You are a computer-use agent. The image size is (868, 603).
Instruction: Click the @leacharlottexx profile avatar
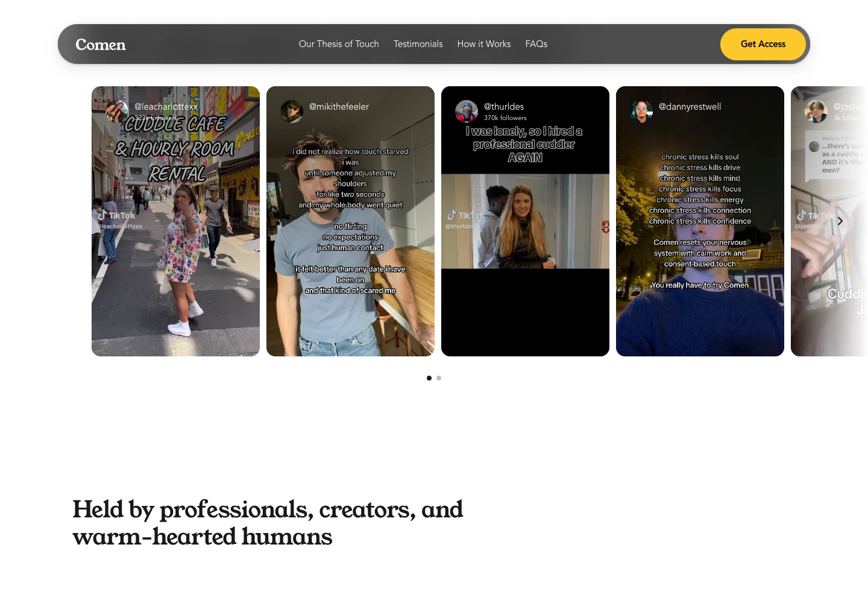click(117, 112)
